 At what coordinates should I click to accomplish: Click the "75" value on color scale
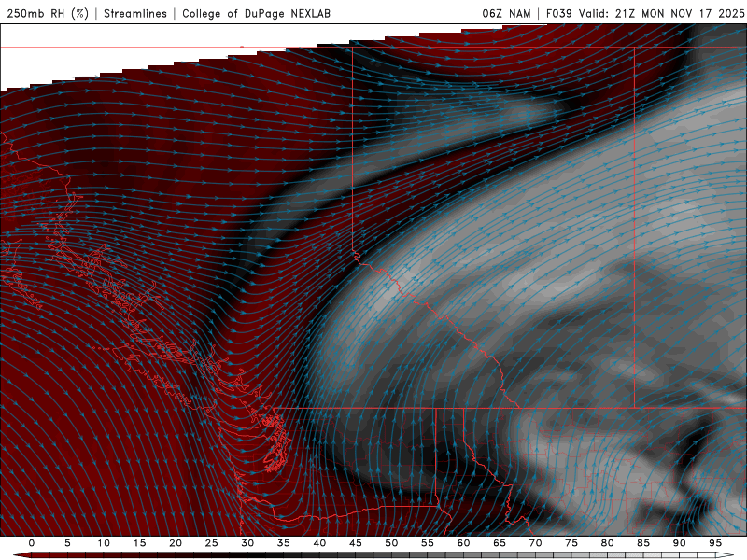571,543
